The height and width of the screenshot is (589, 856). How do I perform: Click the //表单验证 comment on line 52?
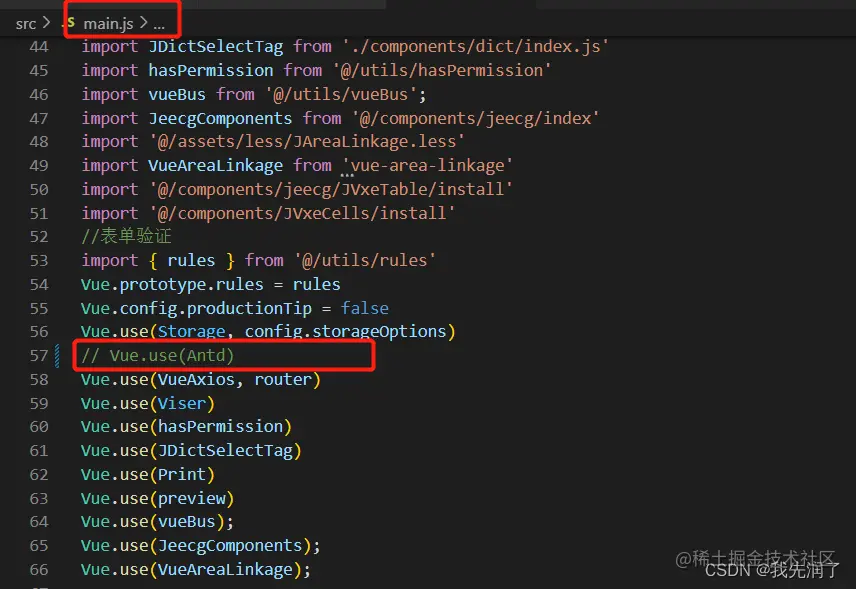coord(126,236)
